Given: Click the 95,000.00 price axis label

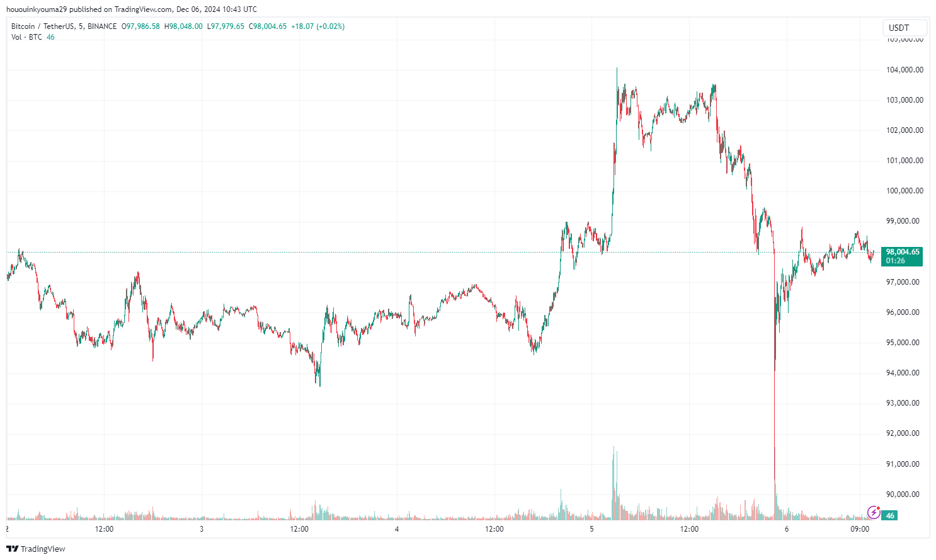Looking at the screenshot, I should click(x=903, y=343).
